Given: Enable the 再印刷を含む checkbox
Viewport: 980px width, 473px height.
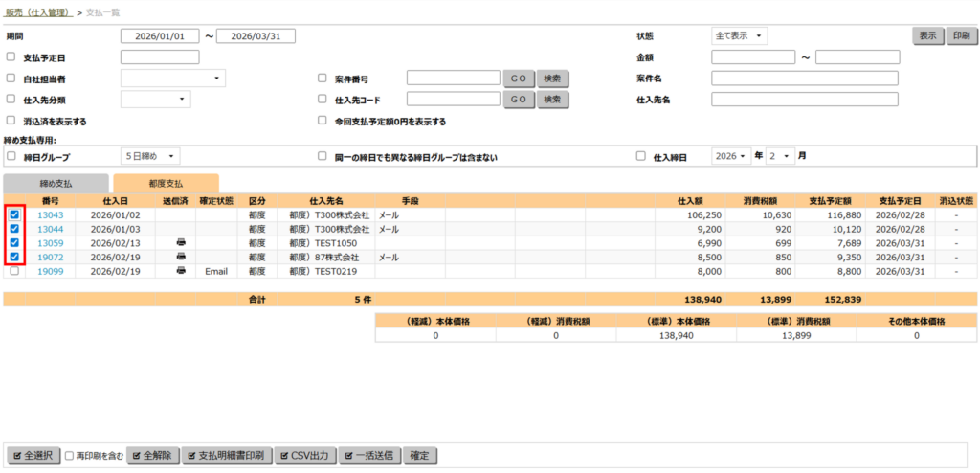Looking at the screenshot, I should (x=70, y=456).
